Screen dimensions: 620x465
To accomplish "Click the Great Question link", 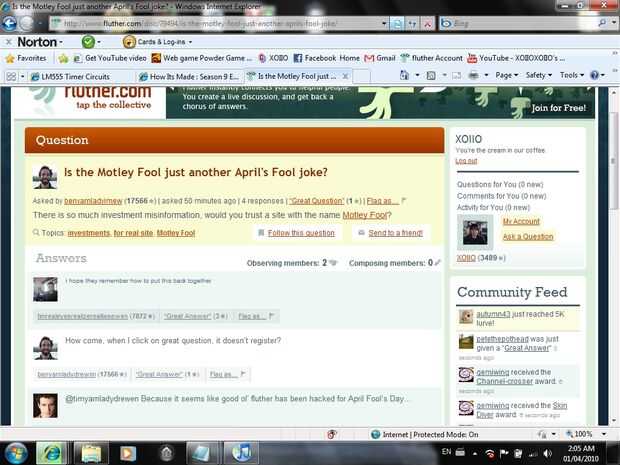I will pos(316,201).
